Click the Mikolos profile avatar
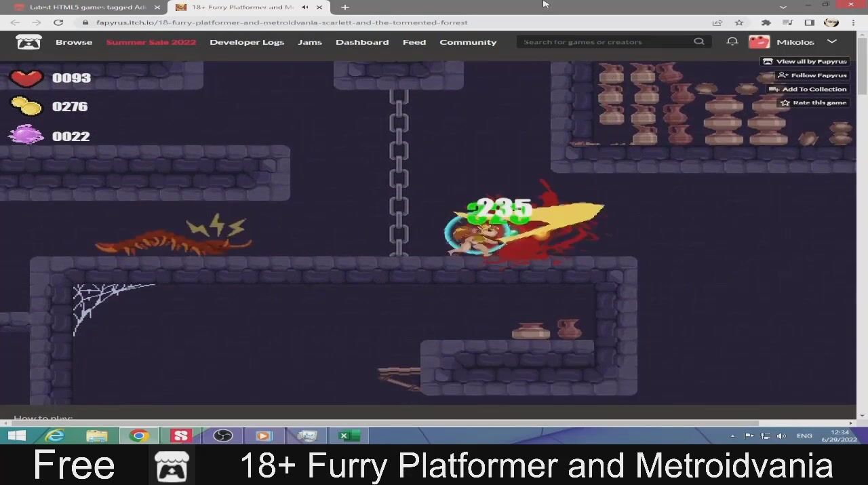The width and height of the screenshot is (868, 485). (x=759, y=42)
